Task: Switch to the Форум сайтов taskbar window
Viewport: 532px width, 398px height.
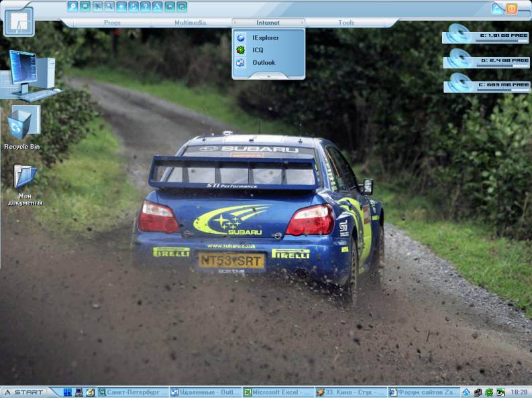Action: click(x=423, y=392)
